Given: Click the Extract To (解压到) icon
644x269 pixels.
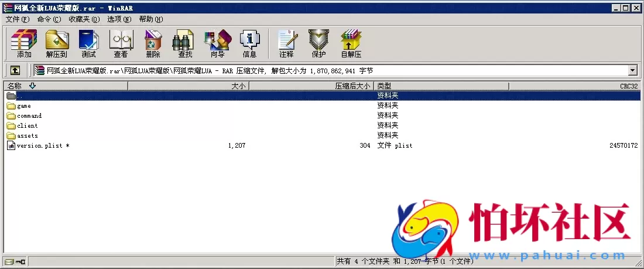Looking at the screenshot, I should pos(57,43).
